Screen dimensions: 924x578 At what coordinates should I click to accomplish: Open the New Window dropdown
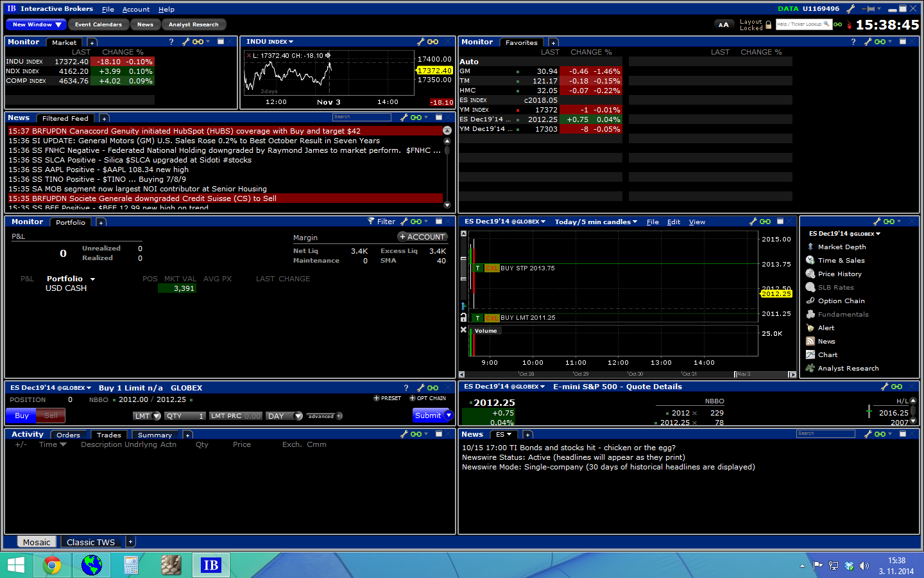pos(37,24)
